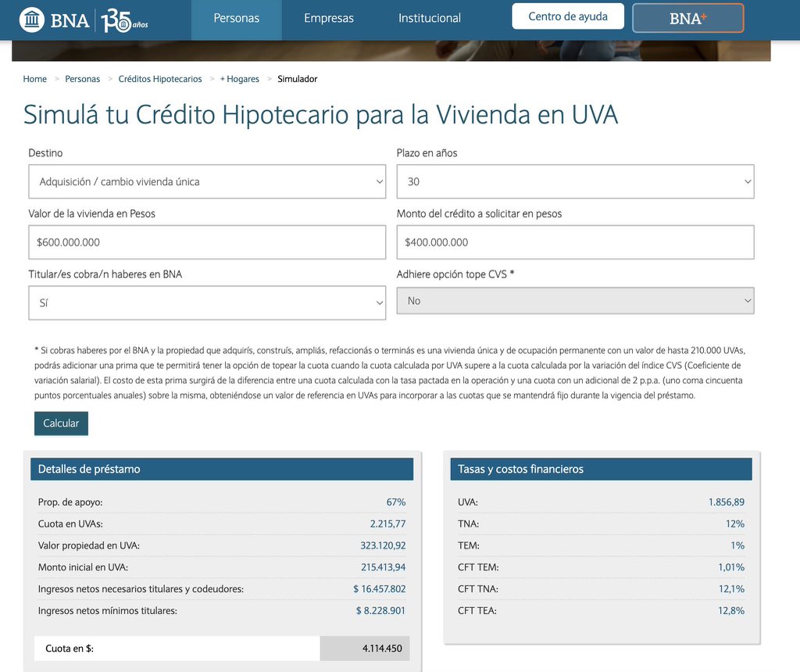Open the Personas tab
The width and height of the screenshot is (800, 672).
[x=236, y=19]
